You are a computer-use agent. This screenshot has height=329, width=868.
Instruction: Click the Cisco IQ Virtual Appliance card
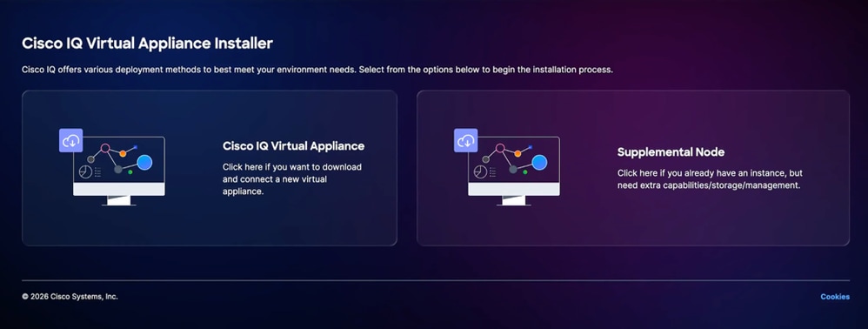(x=210, y=168)
